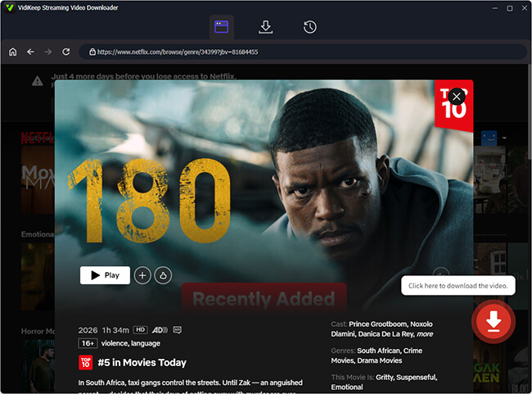This screenshot has height=394, width=532.
Task: Open the Drama Movies genre link
Action: [x=380, y=360]
